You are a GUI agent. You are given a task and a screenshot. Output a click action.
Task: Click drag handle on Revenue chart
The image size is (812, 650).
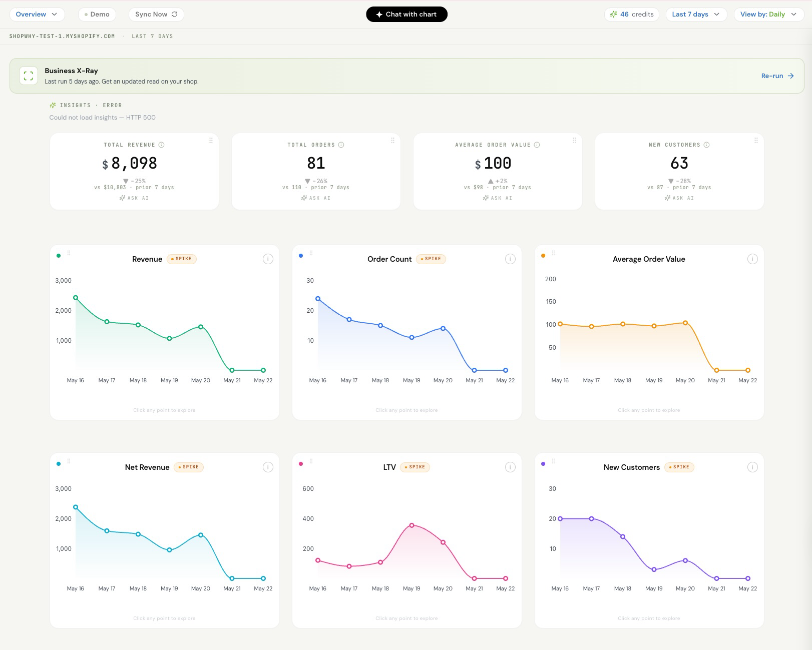[x=69, y=253]
